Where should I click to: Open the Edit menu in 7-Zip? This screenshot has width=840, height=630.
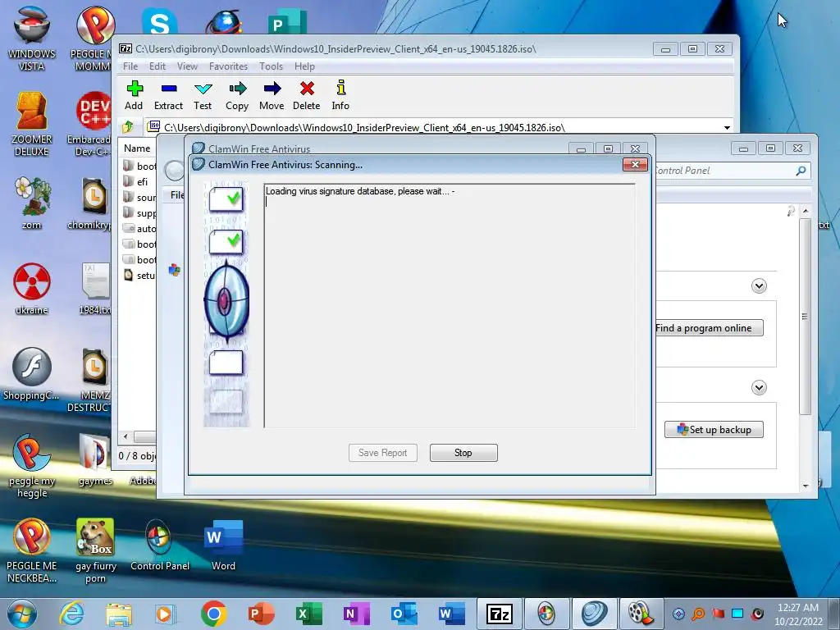point(157,66)
